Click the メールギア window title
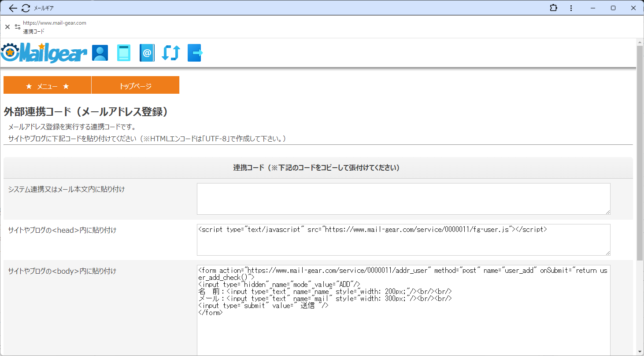Image resolution: width=644 pixels, height=356 pixels. point(44,8)
